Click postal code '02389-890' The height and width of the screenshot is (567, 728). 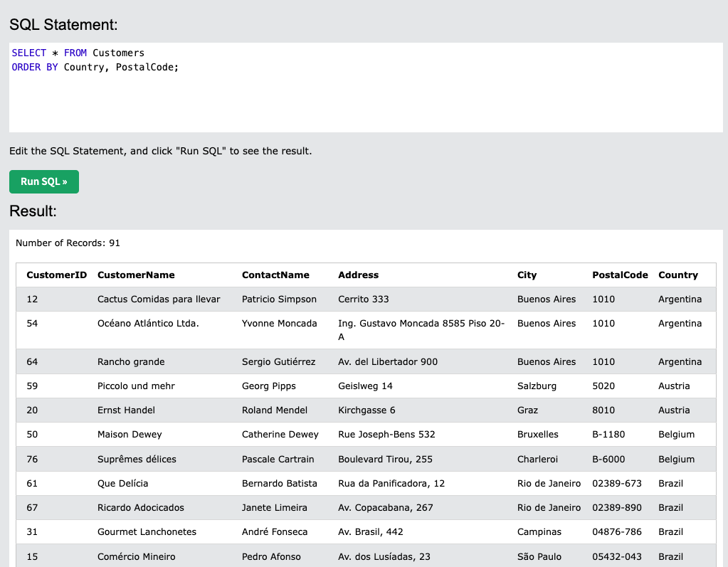(616, 508)
